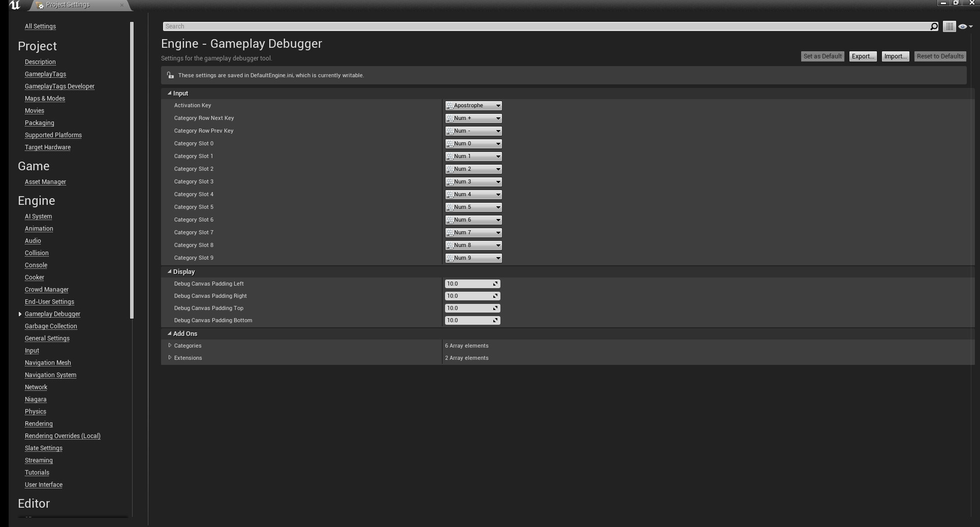The image size is (980, 527).
Task: Expand the Categories array
Action: pos(170,346)
